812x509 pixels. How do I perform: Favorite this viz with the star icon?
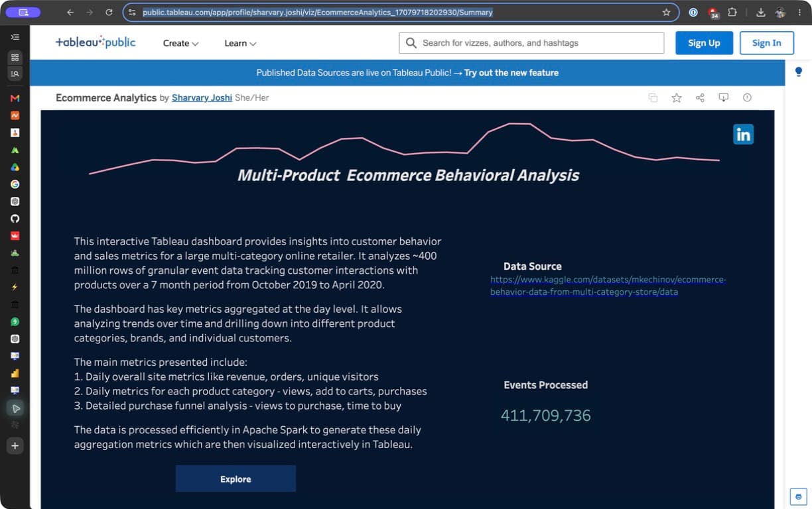point(677,98)
